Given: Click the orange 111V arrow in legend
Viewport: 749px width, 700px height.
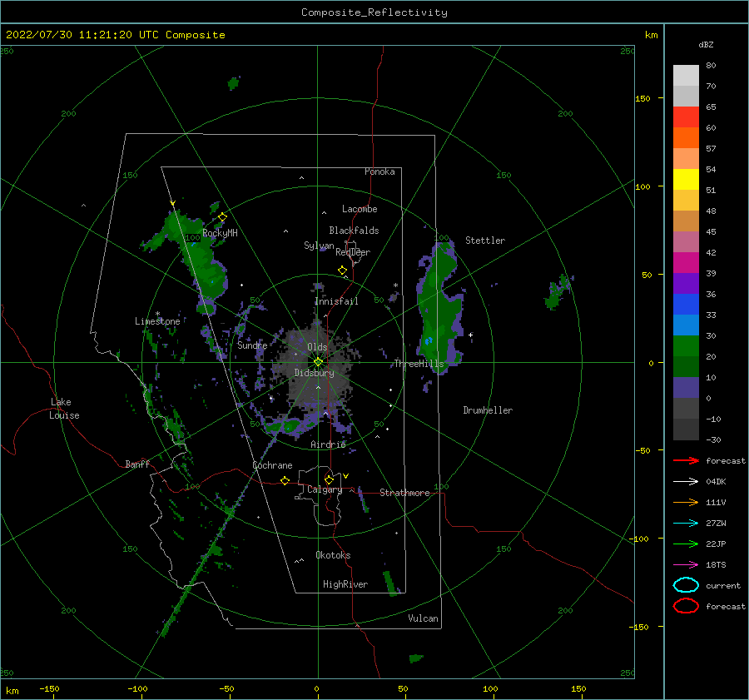Looking at the screenshot, I should (686, 502).
